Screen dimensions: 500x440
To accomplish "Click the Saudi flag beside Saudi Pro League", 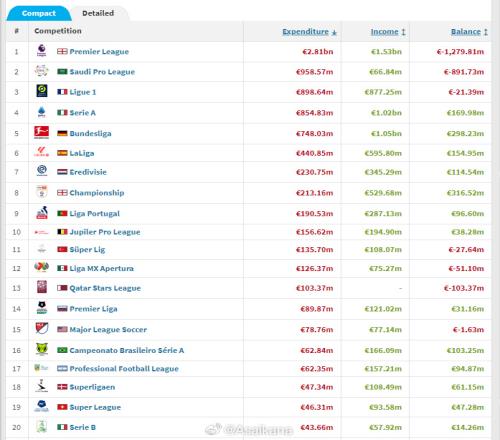I will coord(62,72).
